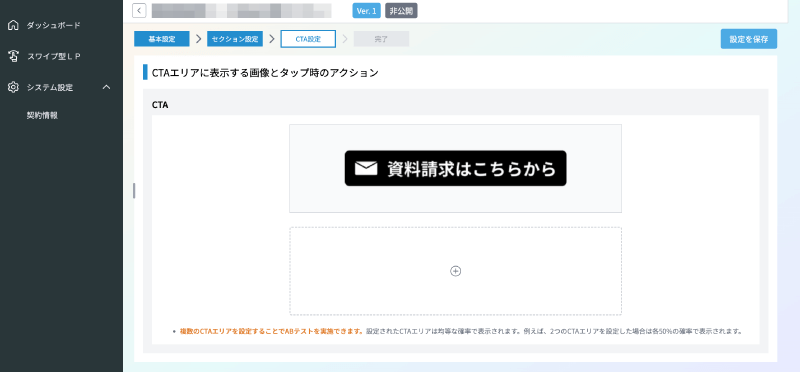
Task: Open 契約情報 submenu item
Action: pos(42,116)
